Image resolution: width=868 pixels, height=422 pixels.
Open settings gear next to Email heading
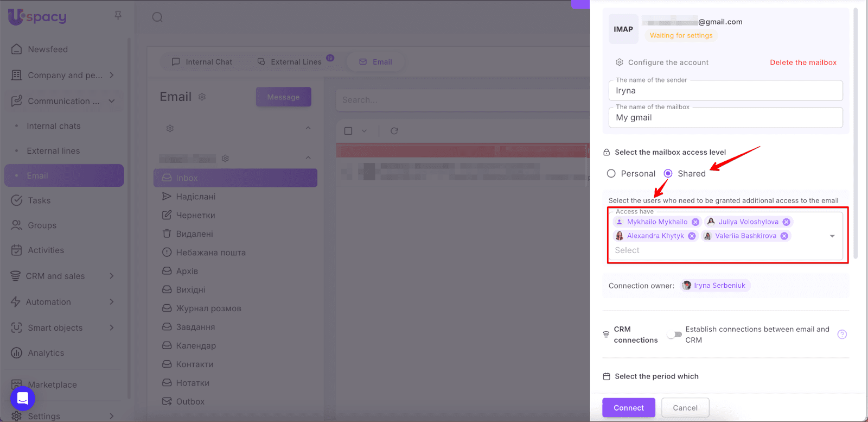coord(202,97)
